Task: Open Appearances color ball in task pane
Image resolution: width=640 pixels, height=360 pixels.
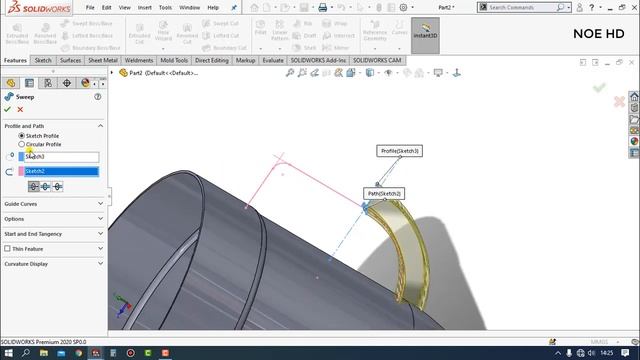Action: (x=634, y=141)
